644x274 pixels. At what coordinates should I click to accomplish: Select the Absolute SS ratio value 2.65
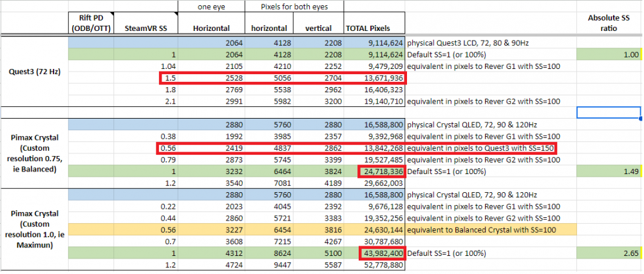(609, 252)
